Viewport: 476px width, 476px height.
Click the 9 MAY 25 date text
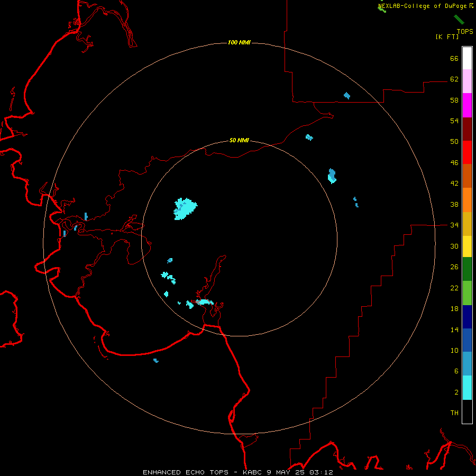pos(287,472)
